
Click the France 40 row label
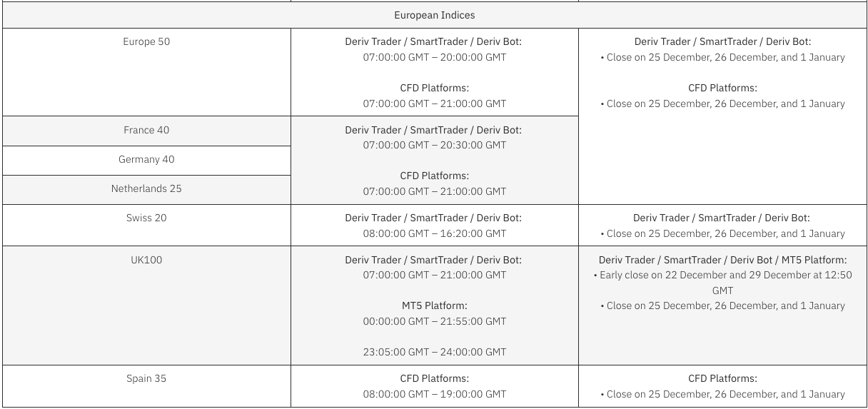146,130
